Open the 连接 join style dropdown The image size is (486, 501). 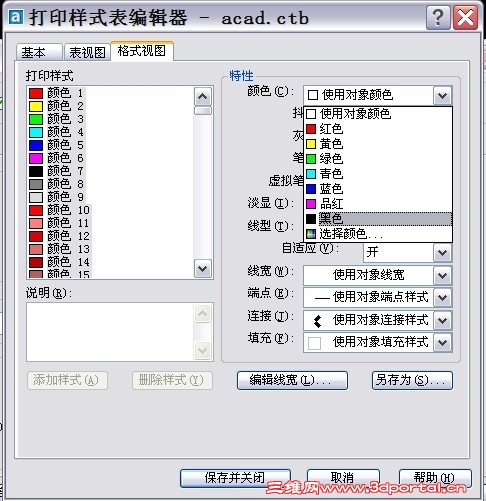coord(377,320)
